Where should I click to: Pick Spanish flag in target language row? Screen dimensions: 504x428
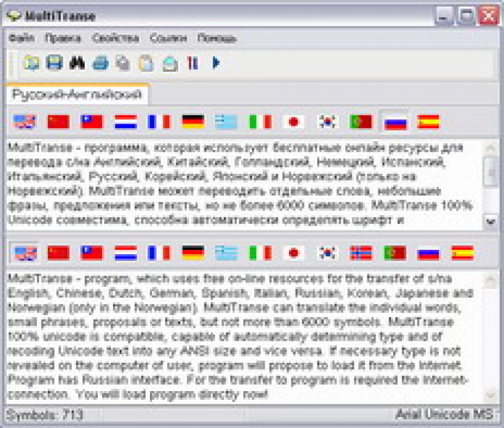pos(462,253)
